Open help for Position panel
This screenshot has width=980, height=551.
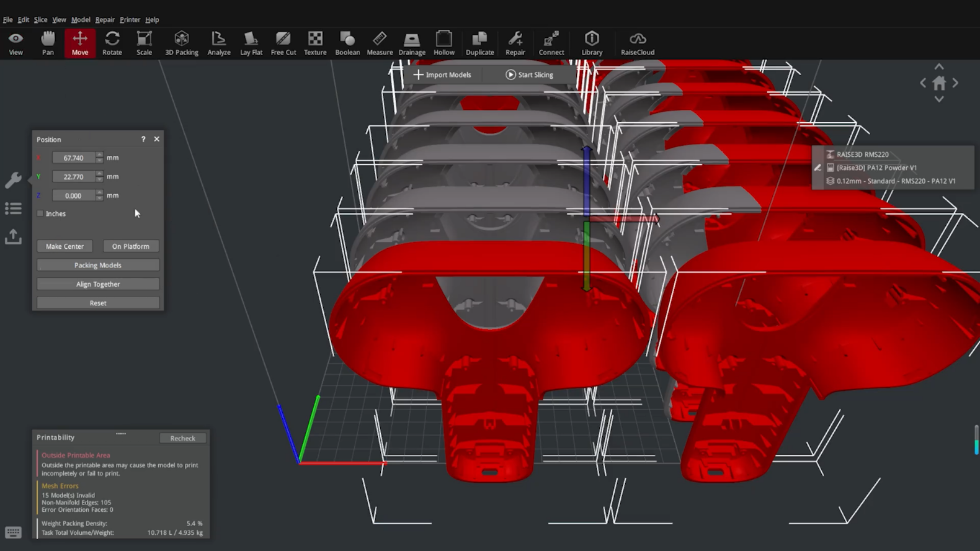(143, 140)
